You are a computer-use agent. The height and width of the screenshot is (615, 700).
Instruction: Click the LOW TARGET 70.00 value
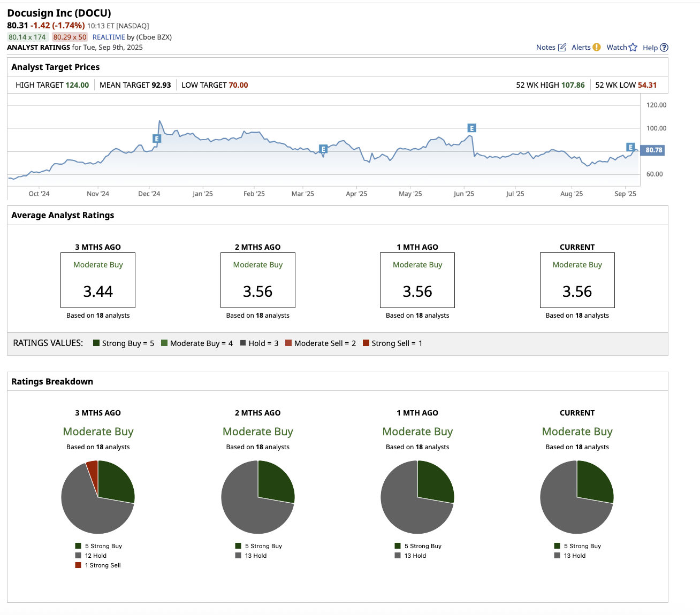point(238,85)
